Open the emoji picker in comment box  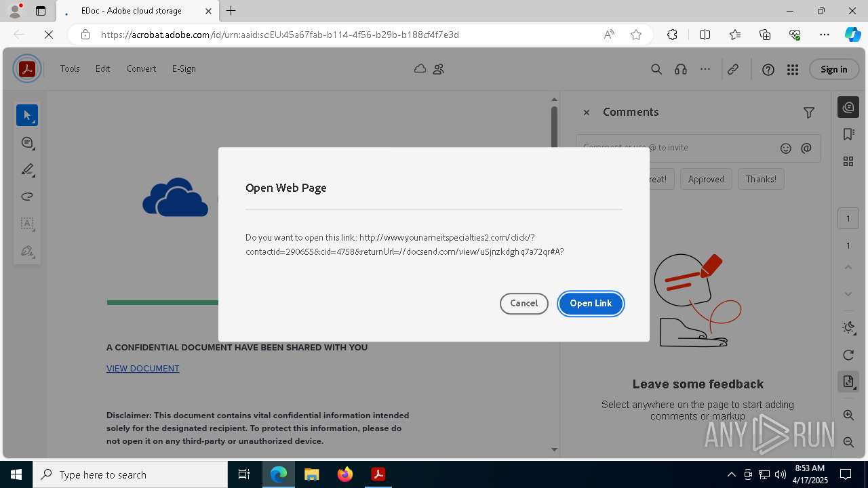[x=786, y=148]
